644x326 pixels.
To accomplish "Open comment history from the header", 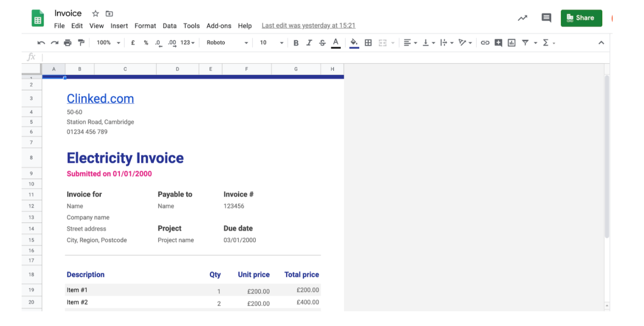I will point(546,18).
